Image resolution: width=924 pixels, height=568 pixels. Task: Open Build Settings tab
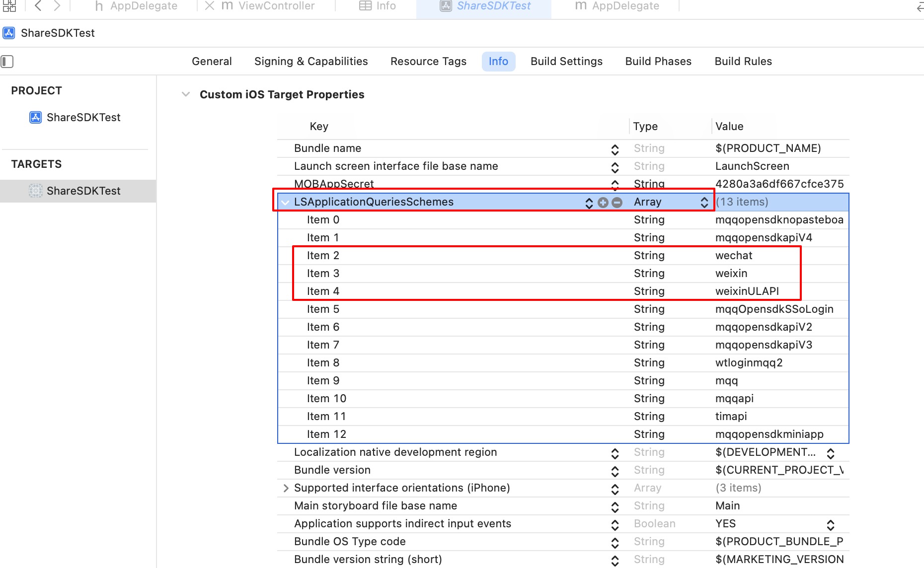click(566, 62)
